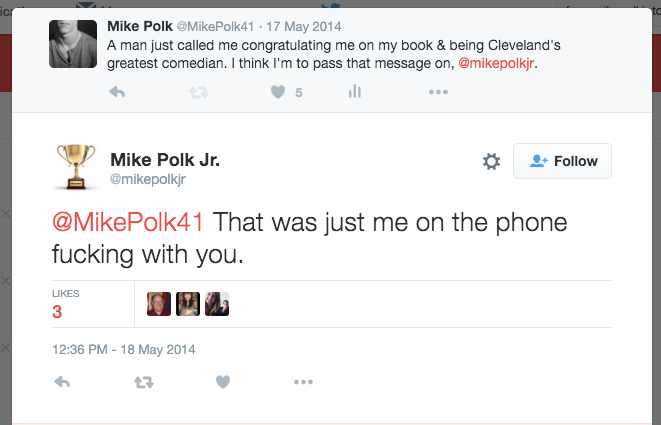Image resolution: width=661 pixels, height=425 pixels.
Task: Open the 12:36 PM timestamp link
Action: point(123,349)
